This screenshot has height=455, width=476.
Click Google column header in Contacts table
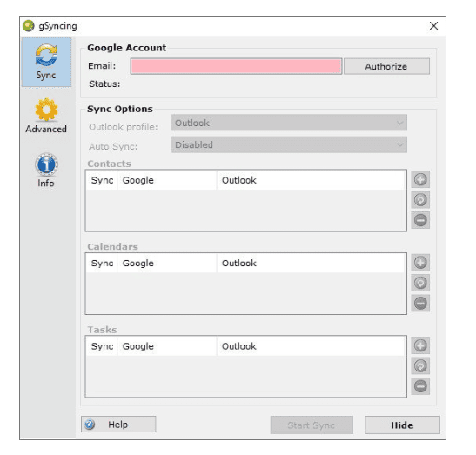[167, 180]
